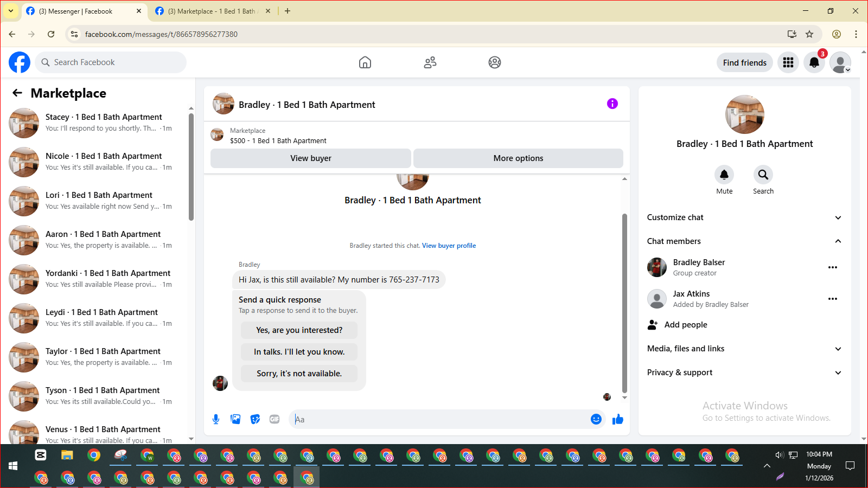This screenshot has width=868, height=488.
Task: Click the Find friends button
Action: 744,62
